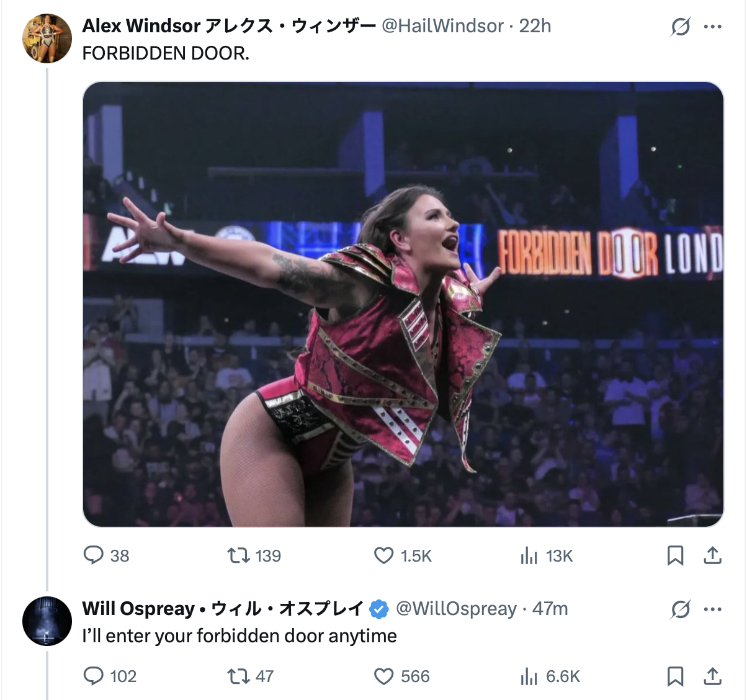This screenshot has width=747, height=700.
Task: Like Will Ospreay's reply with 566 likes
Action: pyautogui.click(x=384, y=676)
